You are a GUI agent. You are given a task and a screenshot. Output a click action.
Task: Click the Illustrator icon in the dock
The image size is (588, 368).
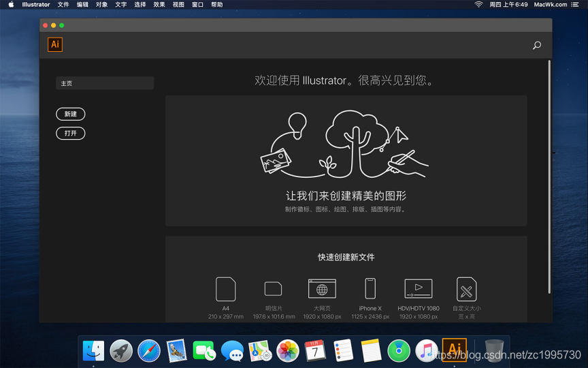tap(454, 350)
